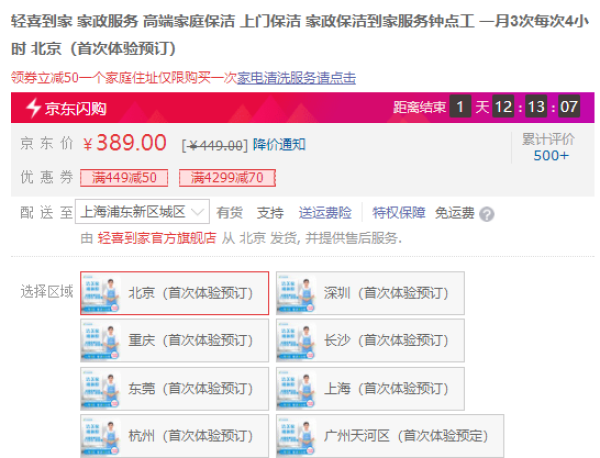The height and width of the screenshot is (458, 600).
Task: Click the question mark help icon beside 免运费
Action: (x=486, y=214)
